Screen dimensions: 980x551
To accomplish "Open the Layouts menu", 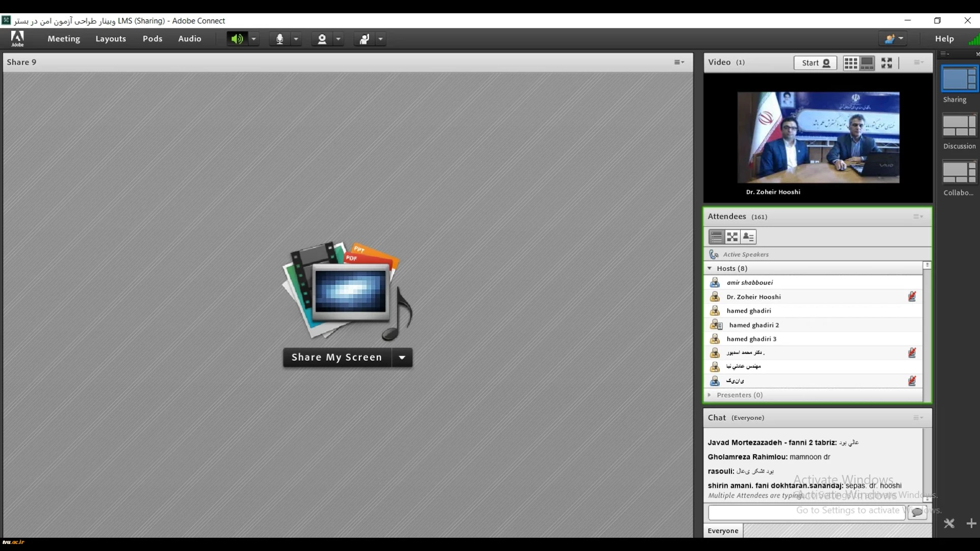I will 110,39.
